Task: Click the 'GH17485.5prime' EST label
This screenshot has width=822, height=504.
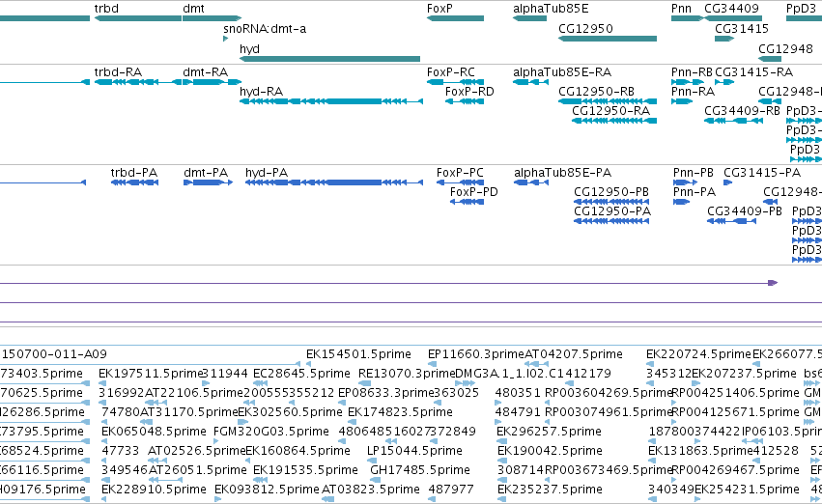Action: pos(420,470)
